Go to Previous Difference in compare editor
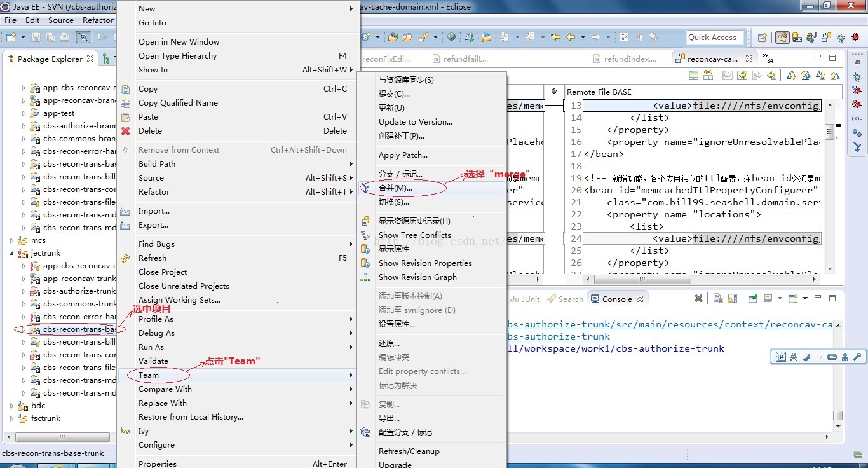Image resolution: width=868 pixels, height=468 pixels. [806, 75]
